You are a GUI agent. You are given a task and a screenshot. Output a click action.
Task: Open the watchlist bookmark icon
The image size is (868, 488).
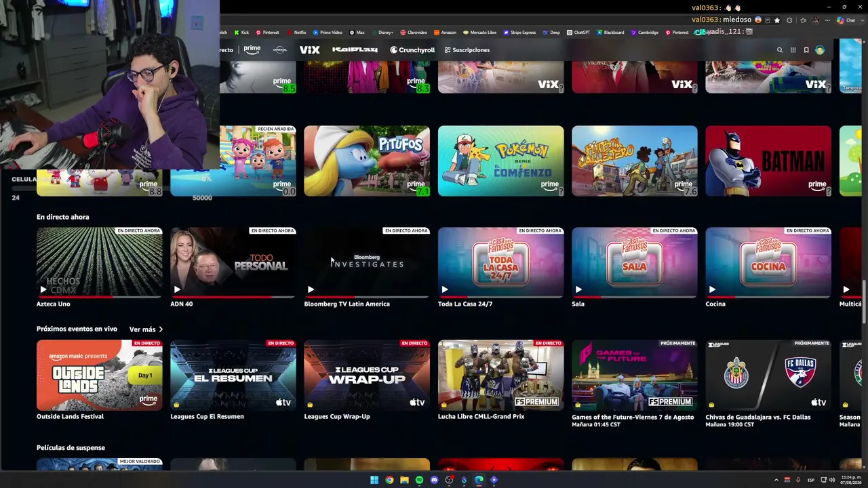tap(806, 50)
